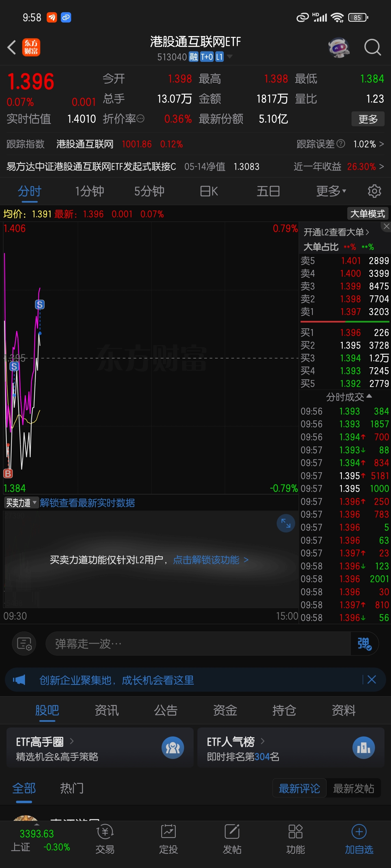Open 开通L2查看大单 chevron link
This screenshot has width=391, height=868.
click(336, 232)
